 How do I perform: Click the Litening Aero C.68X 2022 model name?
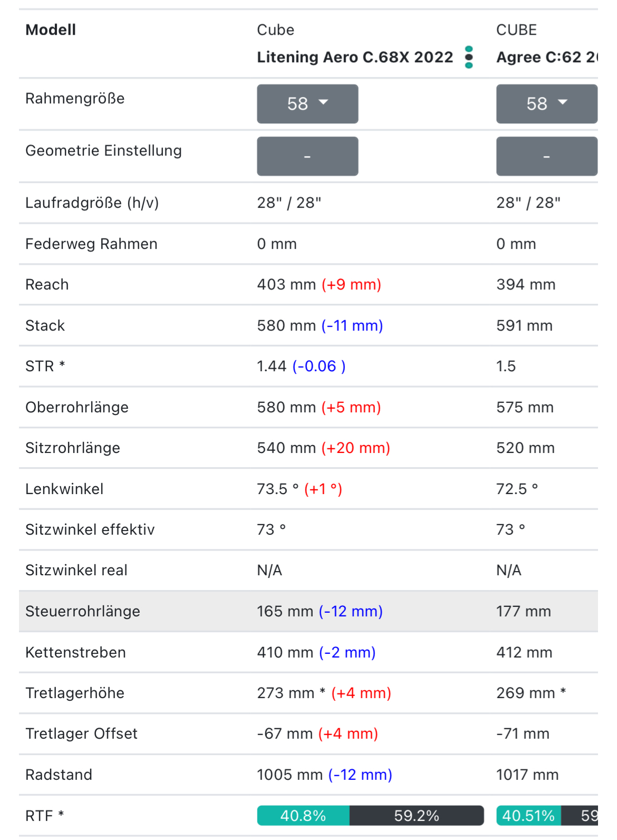pyautogui.click(x=355, y=57)
